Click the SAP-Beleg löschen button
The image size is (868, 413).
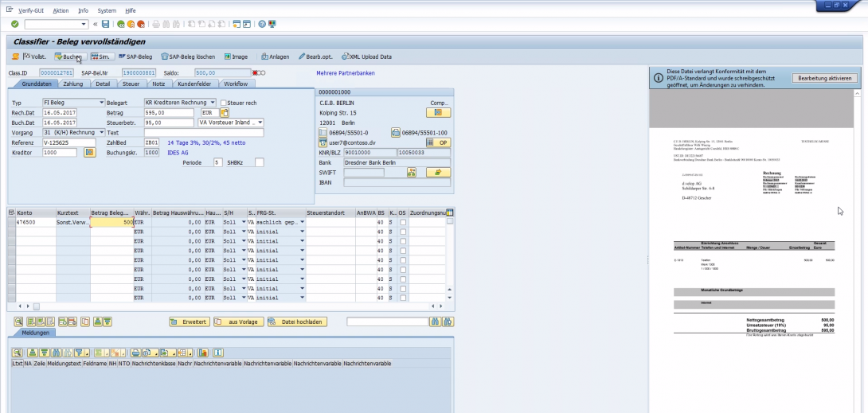click(x=188, y=56)
